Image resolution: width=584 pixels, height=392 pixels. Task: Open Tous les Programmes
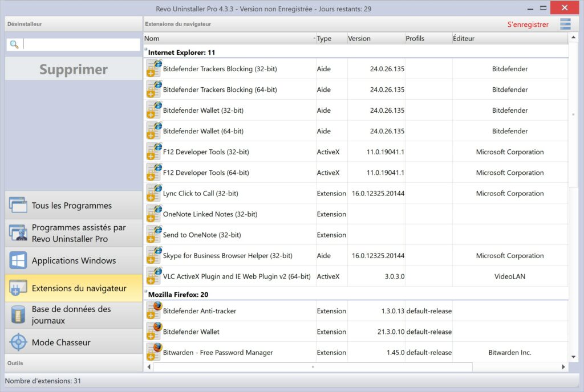[x=74, y=205]
